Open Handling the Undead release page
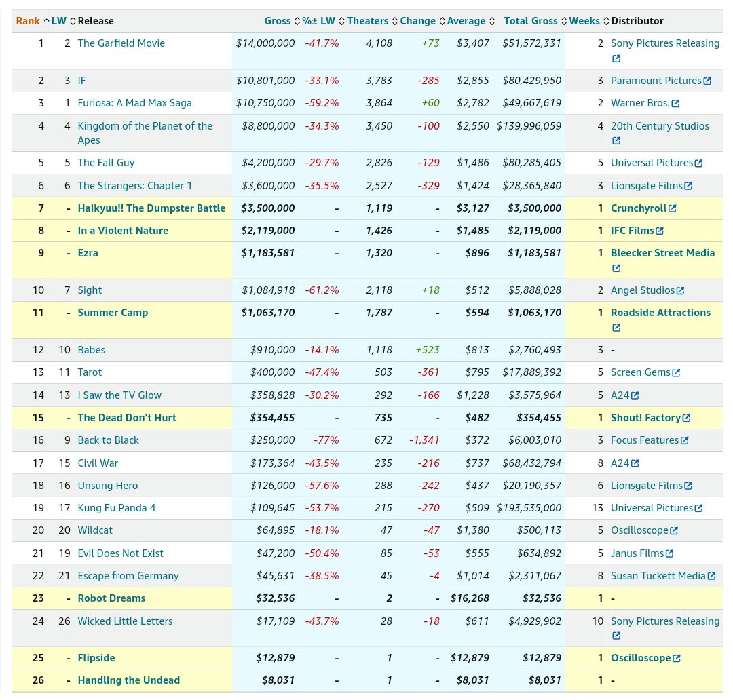 point(128,681)
